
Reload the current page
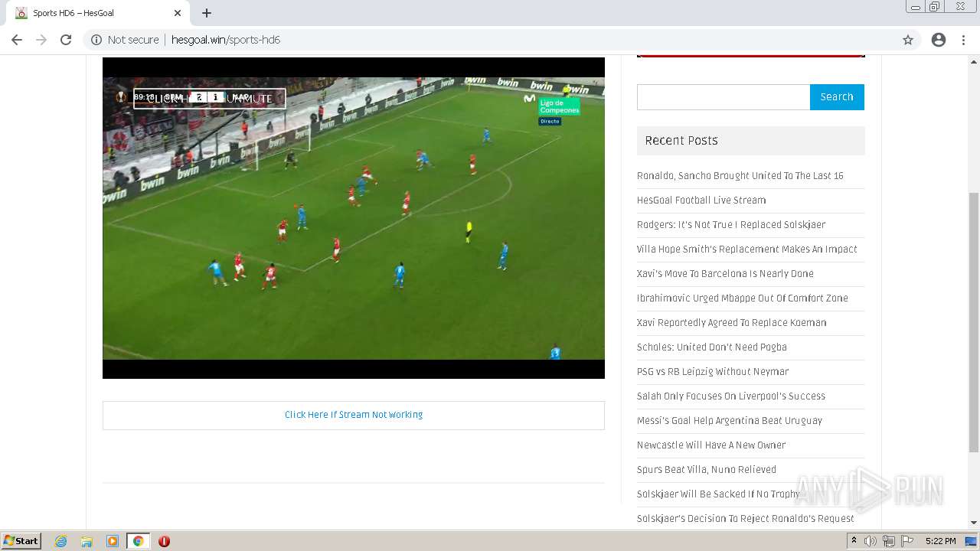click(66, 40)
